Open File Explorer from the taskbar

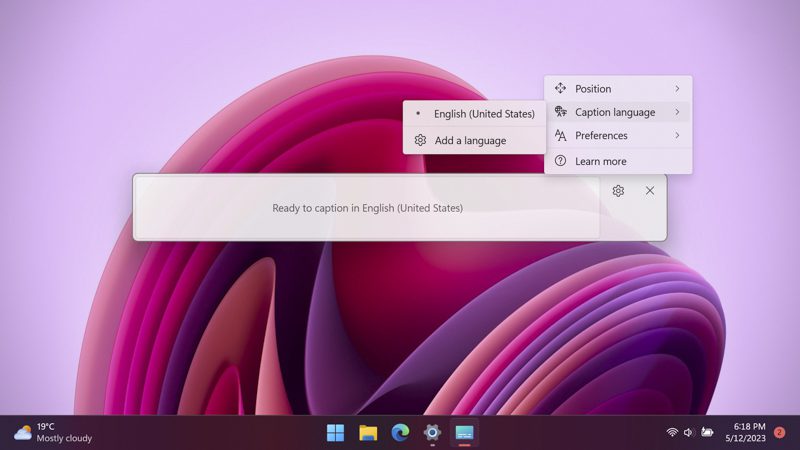[368, 433]
